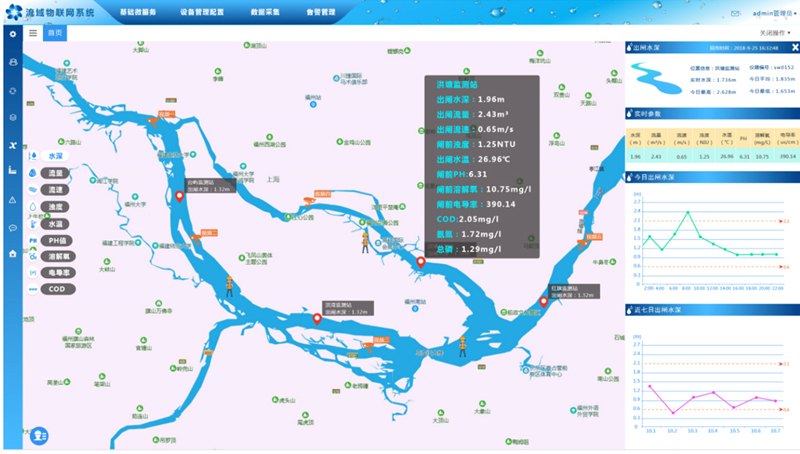
Task: Open the gear settings icon in left sidebar
Action: tap(13, 34)
